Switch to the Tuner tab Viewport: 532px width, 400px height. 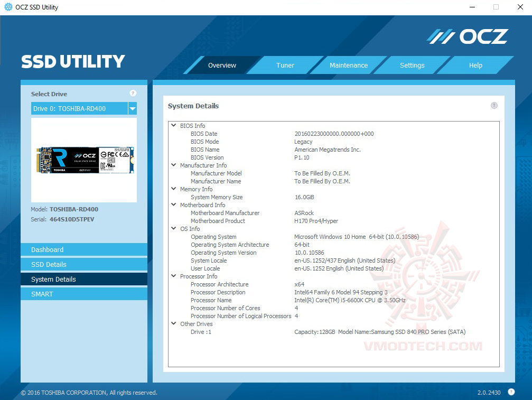(x=285, y=65)
